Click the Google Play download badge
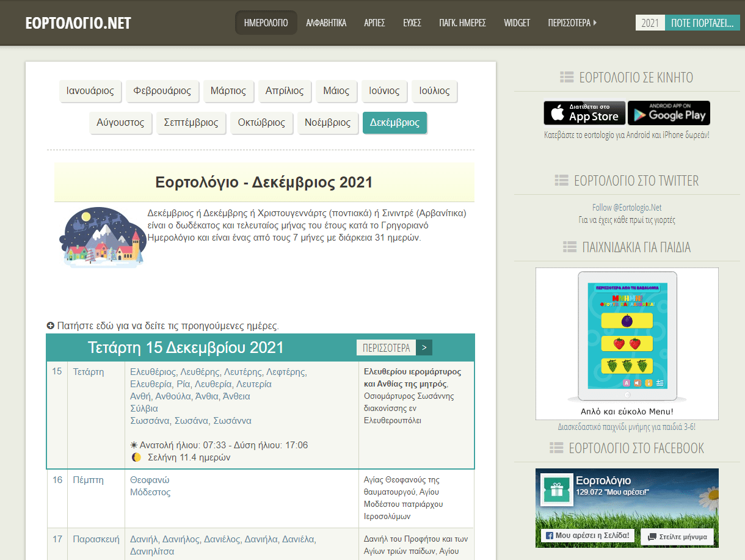This screenshot has width=745, height=560. click(x=669, y=113)
